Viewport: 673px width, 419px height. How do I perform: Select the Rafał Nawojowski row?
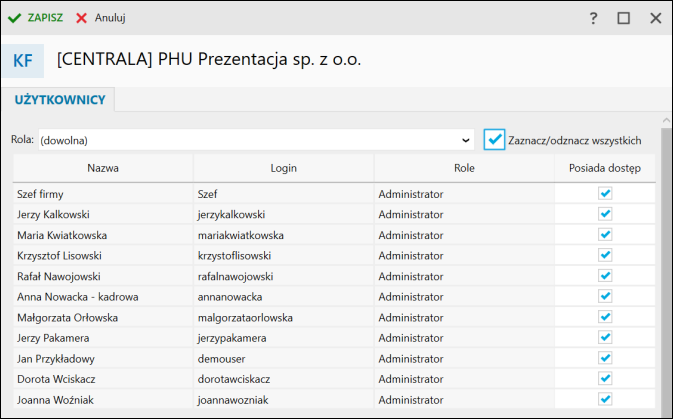[x=100, y=276]
